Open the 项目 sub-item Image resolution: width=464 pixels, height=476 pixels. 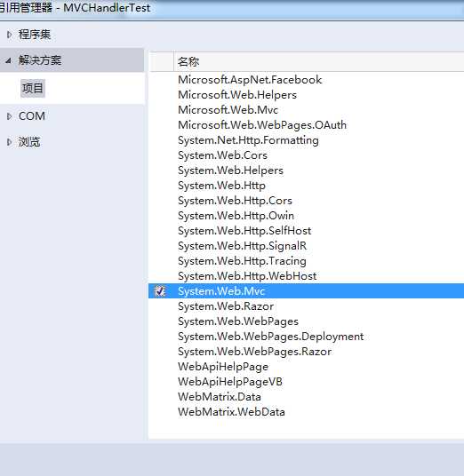tap(33, 88)
